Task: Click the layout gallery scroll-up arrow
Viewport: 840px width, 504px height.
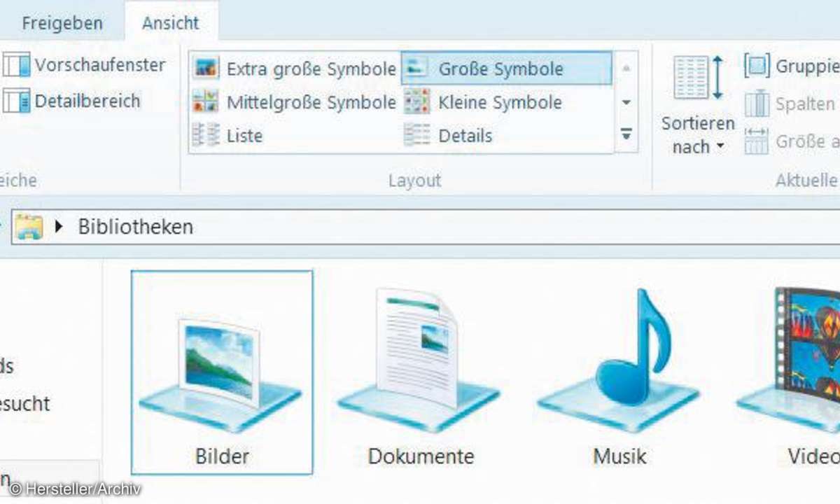Action: point(626,69)
